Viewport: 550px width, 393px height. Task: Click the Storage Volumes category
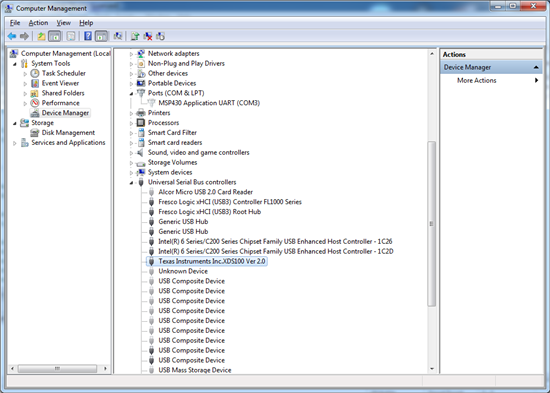[x=172, y=162]
